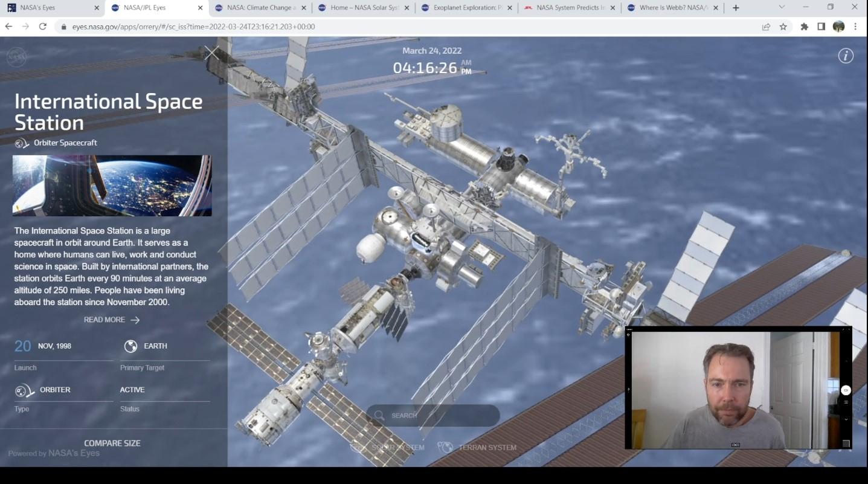Click the PM indicator next to the clock
Image resolution: width=868 pixels, height=484 pixels.
click(x=466, y=71)
